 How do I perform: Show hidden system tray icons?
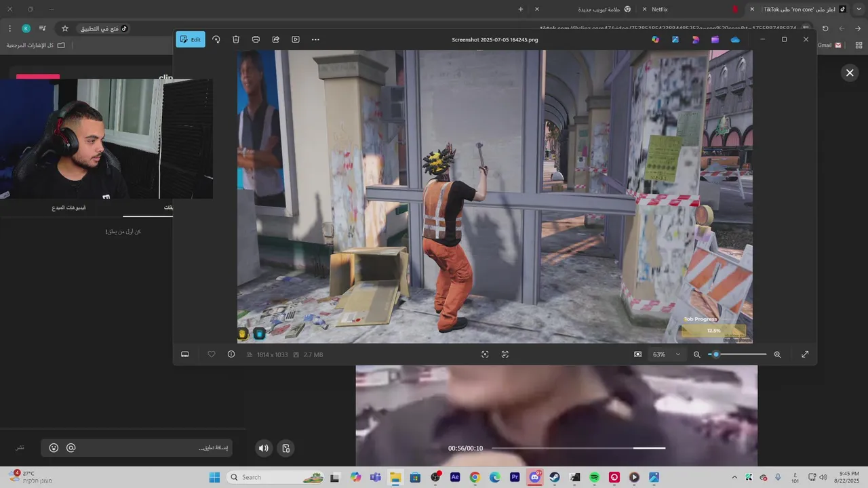(x=734, y=477)
